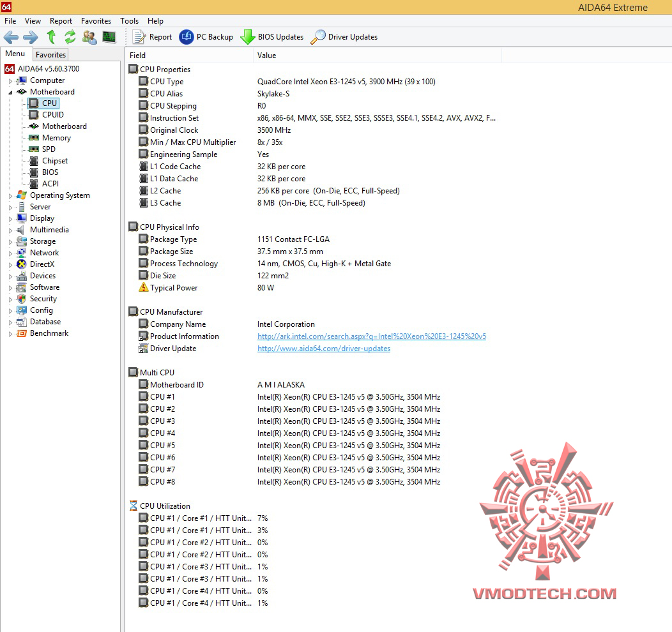Click the Refresh icon in toolbar

point(70,37)
